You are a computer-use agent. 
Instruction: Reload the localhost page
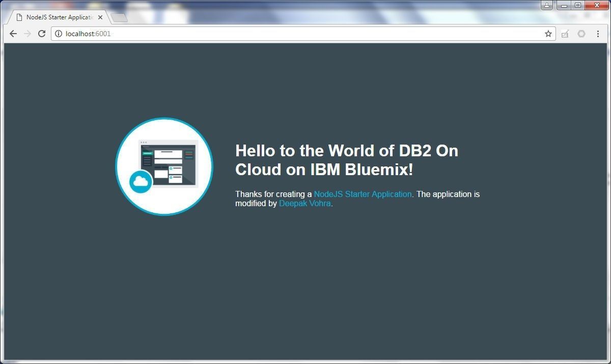pyautogui.click(x=42, y=34)
